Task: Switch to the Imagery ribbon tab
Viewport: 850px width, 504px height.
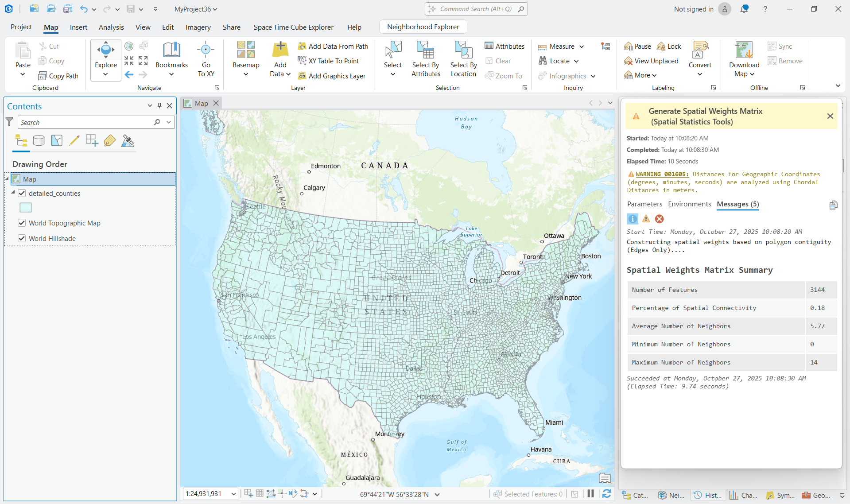Action: 198,27
